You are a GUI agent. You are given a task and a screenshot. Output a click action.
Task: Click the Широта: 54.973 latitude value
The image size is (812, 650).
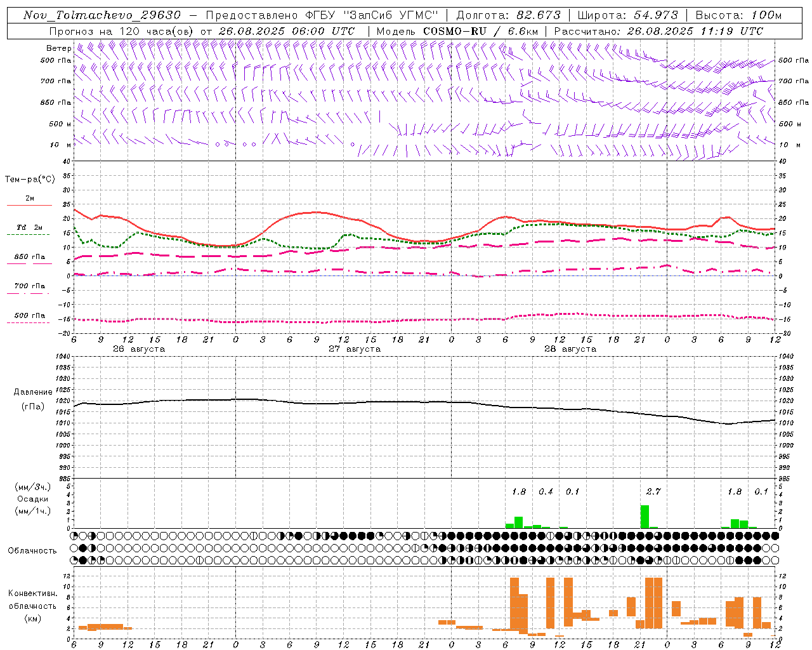pos(628,15)
